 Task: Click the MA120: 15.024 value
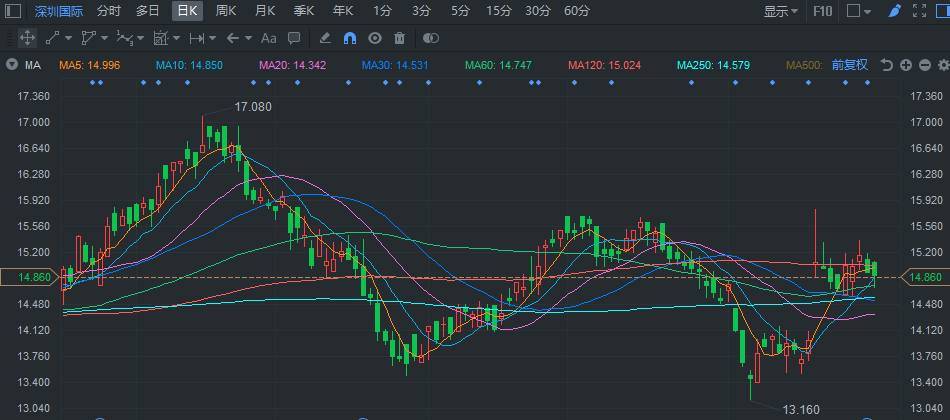click(x=604, y=65)
